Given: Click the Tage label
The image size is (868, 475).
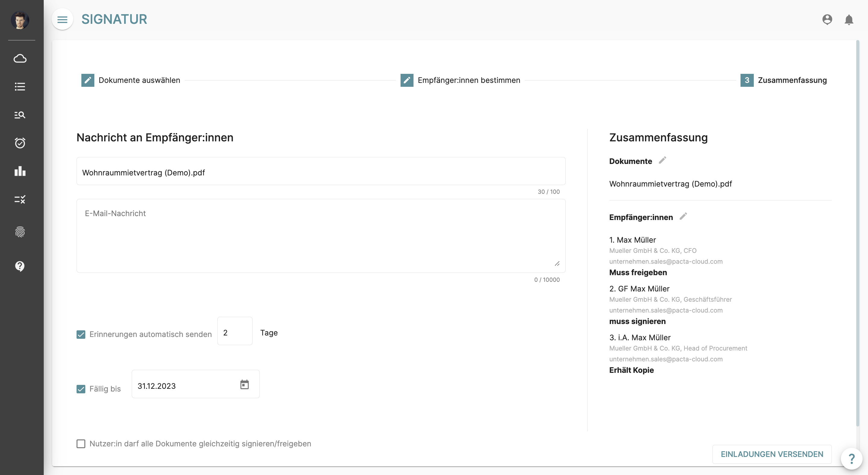Looking at the screenshot, I should pos(269,333).
